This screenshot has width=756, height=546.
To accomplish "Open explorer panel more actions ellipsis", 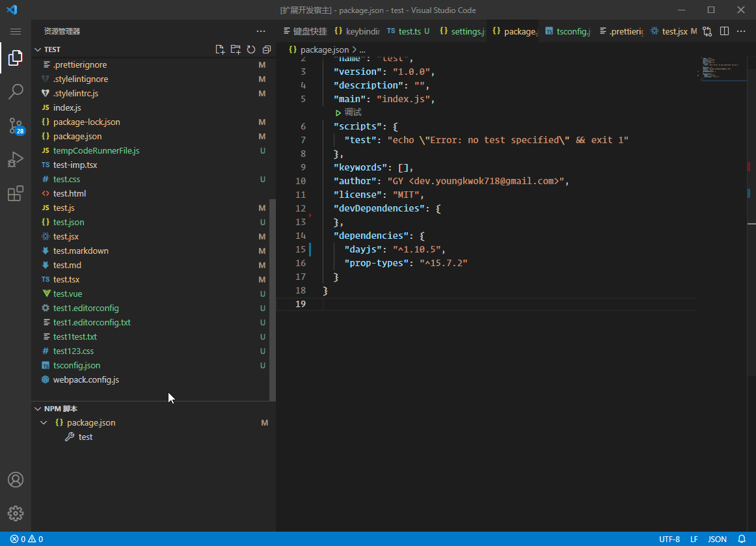I will 261,31.
